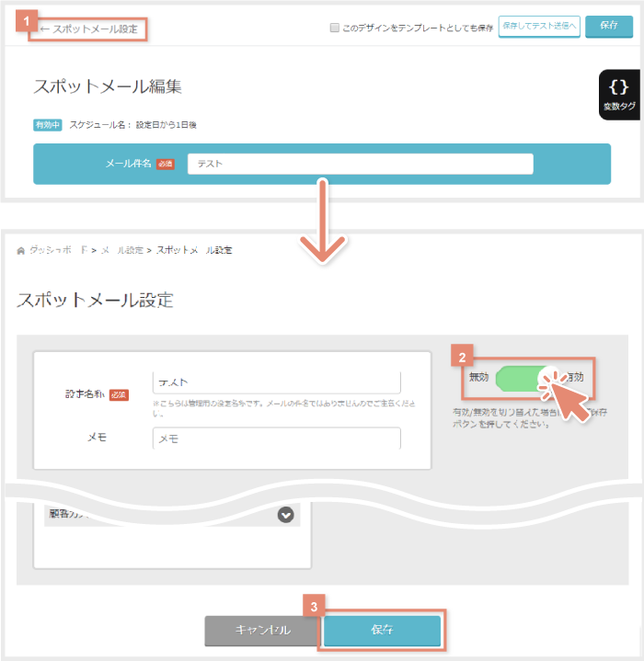Click the 必須 badge beside 設定名称
This screenshot has width=644, height=661.
coord(119,394)
